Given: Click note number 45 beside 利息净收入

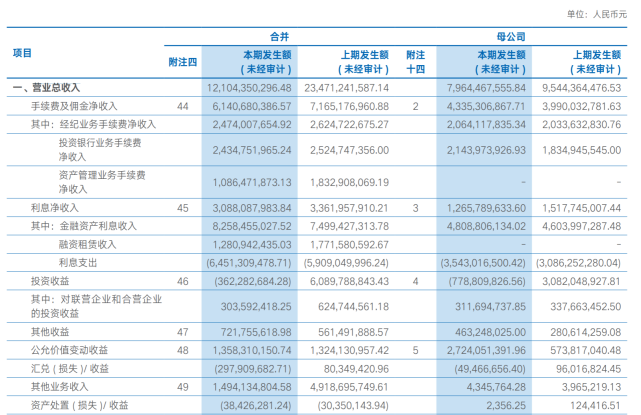Looking at the screenshot, I should tap(182, 208).
